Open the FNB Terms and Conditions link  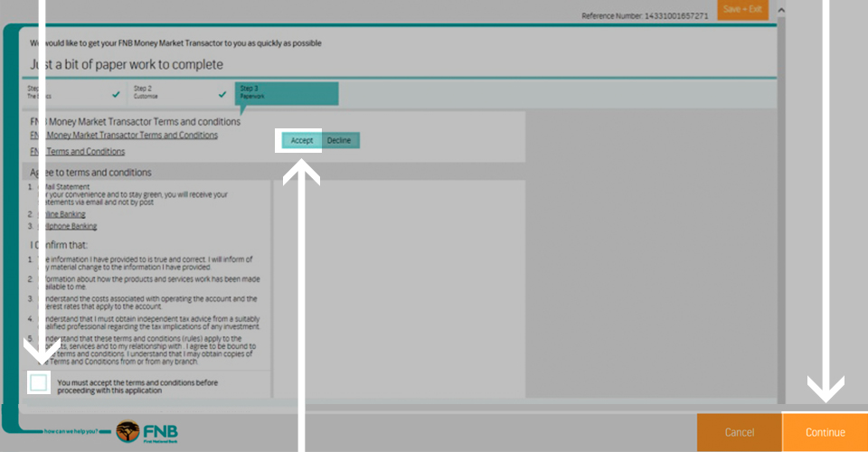tap(84, 152)
